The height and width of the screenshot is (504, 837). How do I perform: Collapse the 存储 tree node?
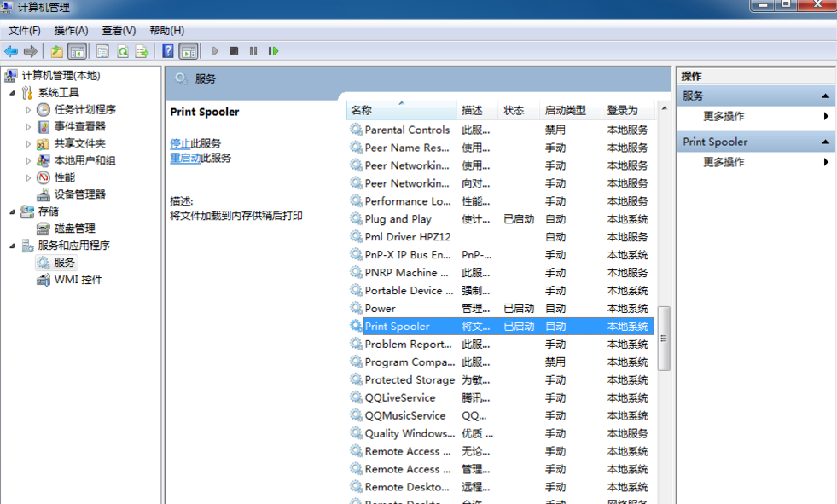[x=12, y=211]
